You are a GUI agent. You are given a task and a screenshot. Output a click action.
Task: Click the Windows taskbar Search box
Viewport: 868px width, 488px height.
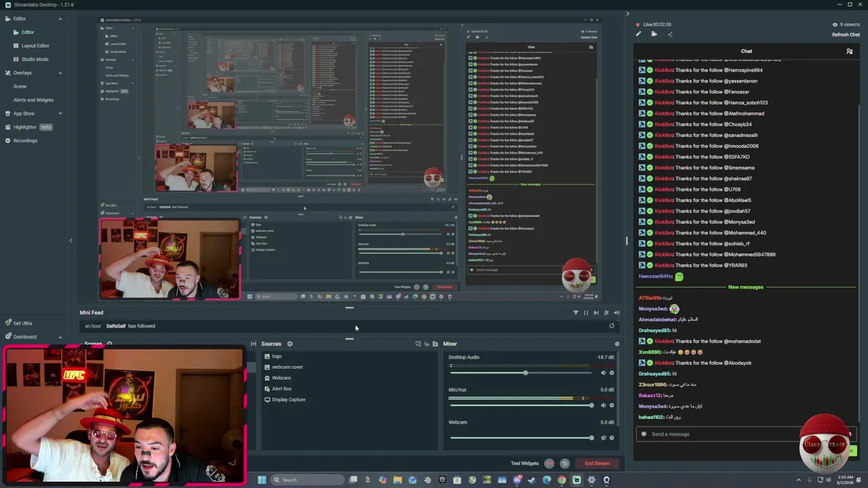[307, 480]
